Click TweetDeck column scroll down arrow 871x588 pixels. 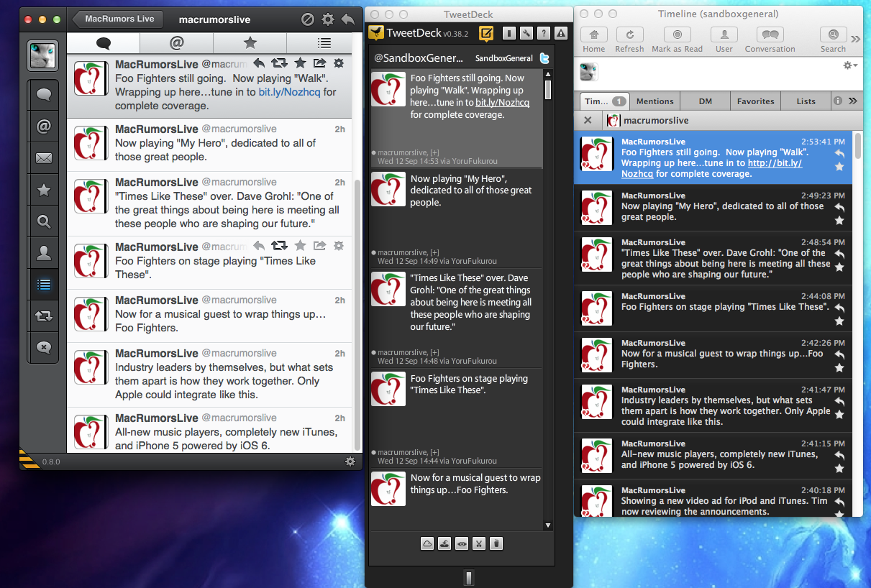[548, 525]
